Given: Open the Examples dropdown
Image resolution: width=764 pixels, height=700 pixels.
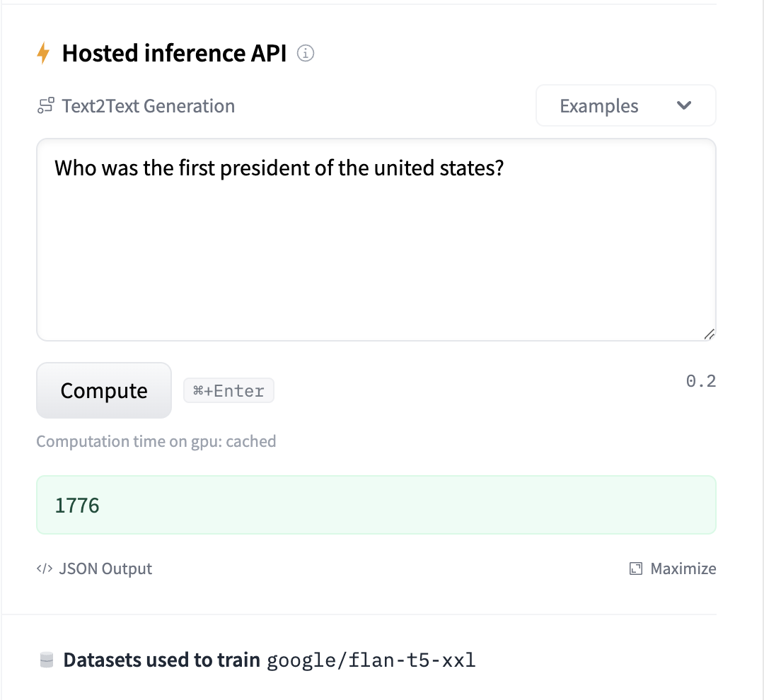Looking at the screenshot, I should point(625,106).
